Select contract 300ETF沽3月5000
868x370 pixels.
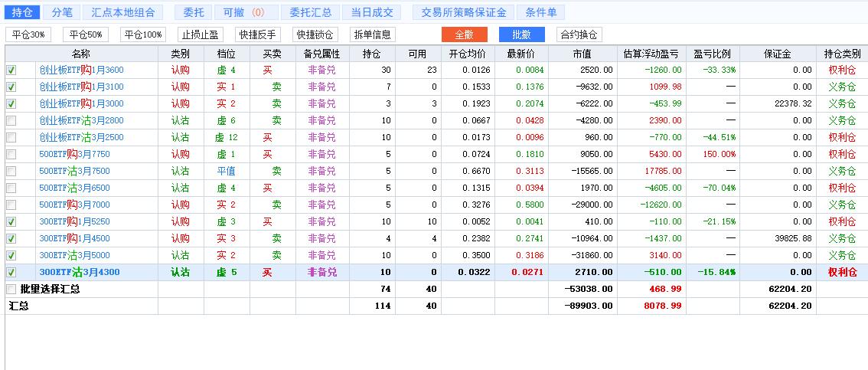coord(75,255)
